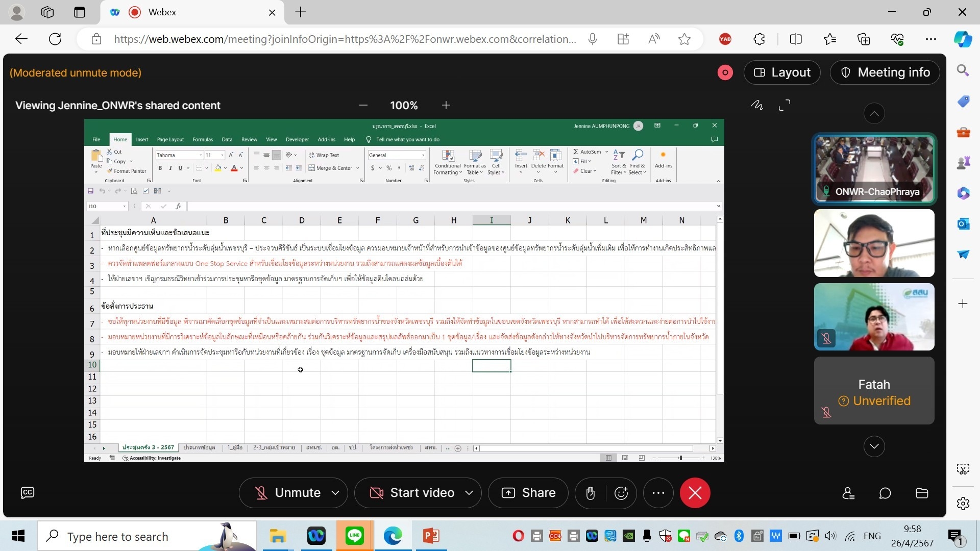The image size is (980, 551).
Task: Open Windows notification center
Action: (x=955, y=536)
